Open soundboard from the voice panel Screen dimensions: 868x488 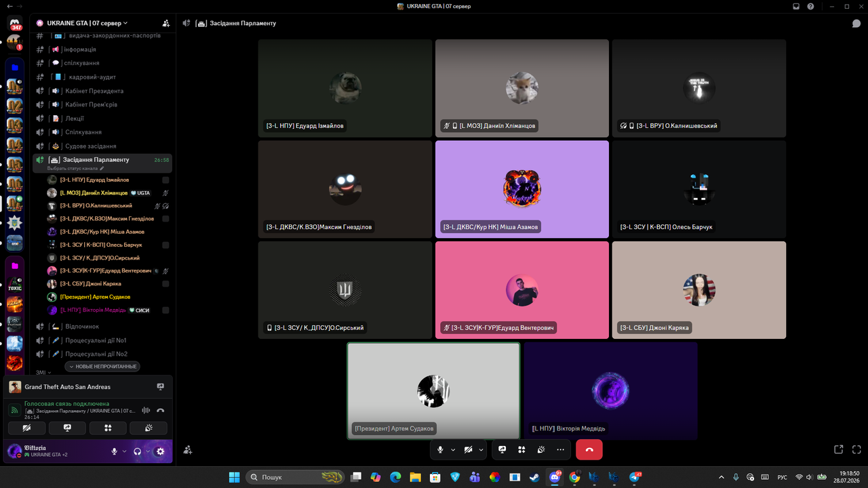(149, 428)
